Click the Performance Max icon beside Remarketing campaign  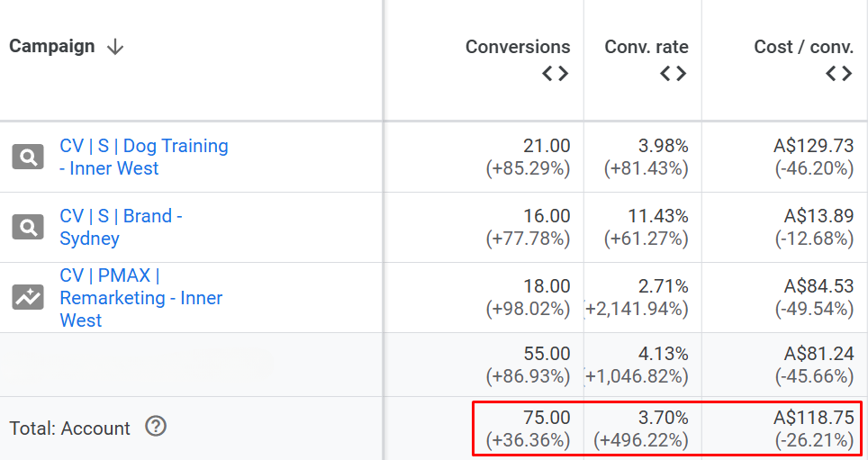[29, 297]
